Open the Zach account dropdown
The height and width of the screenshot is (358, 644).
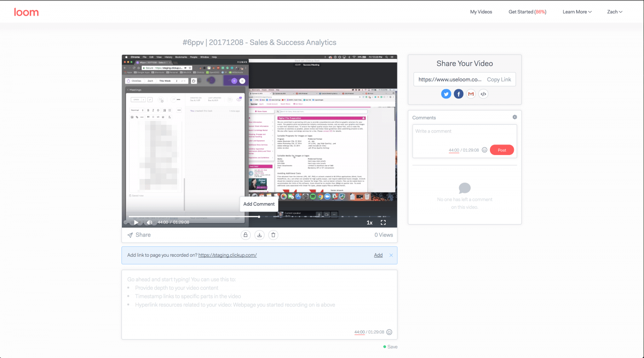(615, 12)
